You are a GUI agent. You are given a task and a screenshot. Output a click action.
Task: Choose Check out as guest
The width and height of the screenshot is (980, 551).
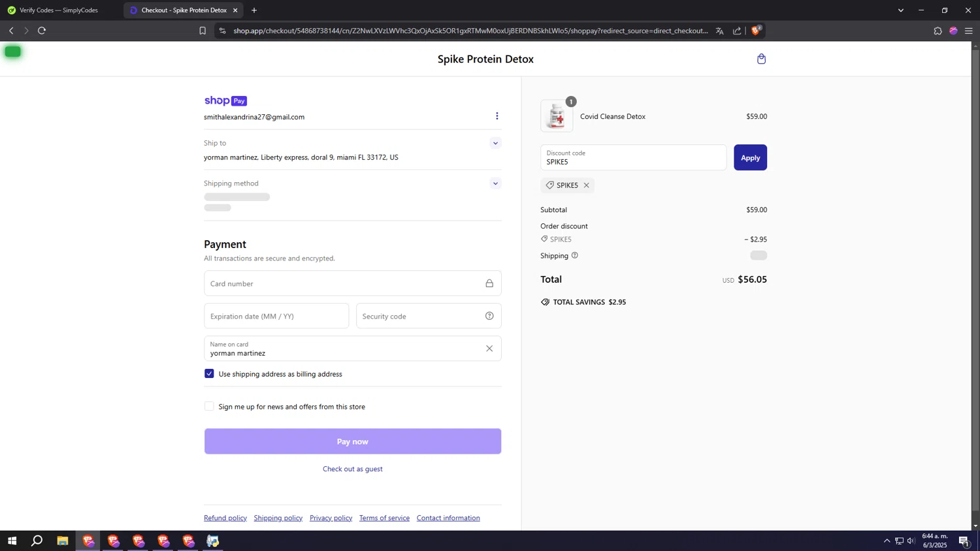coord(352,469)
